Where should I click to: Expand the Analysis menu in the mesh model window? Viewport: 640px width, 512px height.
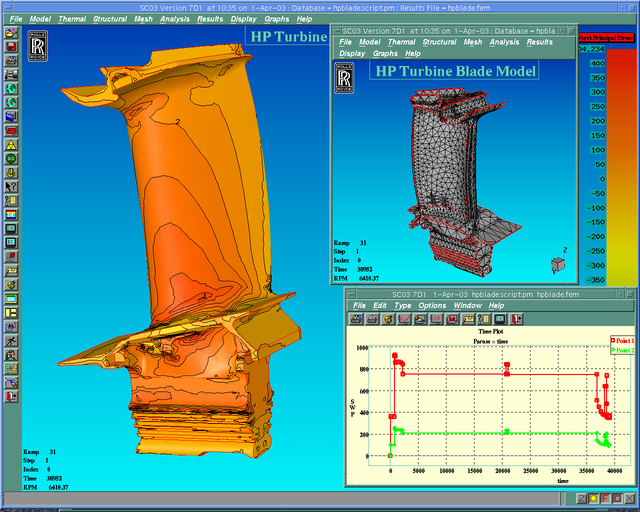click(504, 42)
